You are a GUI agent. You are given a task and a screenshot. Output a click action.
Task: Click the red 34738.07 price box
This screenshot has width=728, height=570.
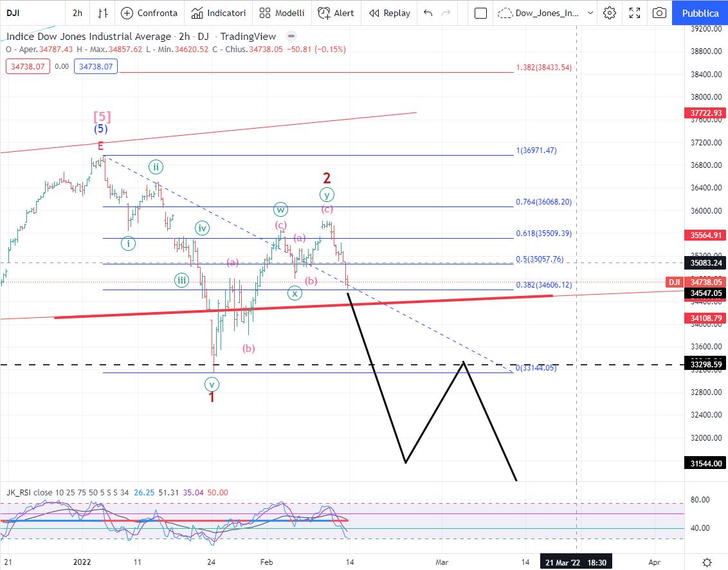tap(28, 66)
